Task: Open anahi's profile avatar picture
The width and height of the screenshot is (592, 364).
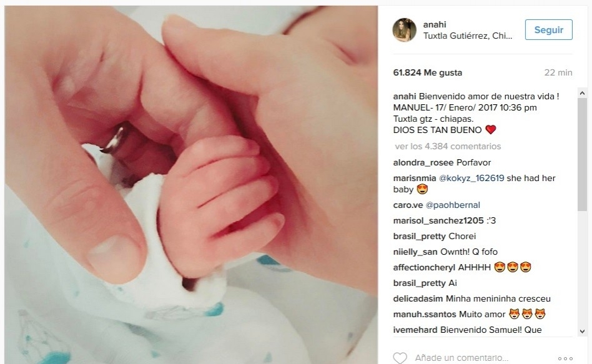Action: pos(405,30)
